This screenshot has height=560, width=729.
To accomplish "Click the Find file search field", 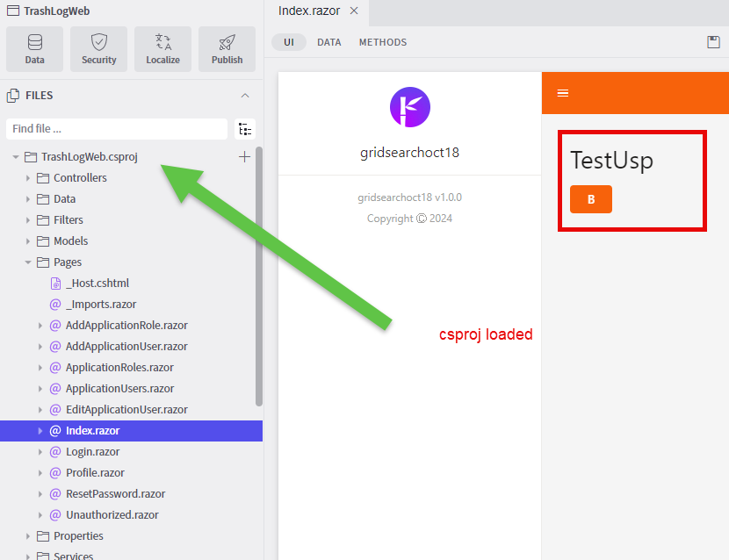I will point(116,129).
